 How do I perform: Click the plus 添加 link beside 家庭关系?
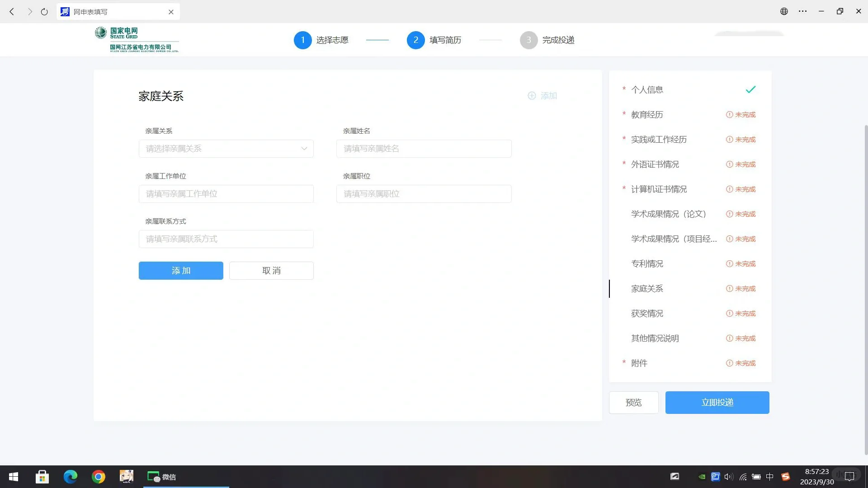tap(542, 96)
